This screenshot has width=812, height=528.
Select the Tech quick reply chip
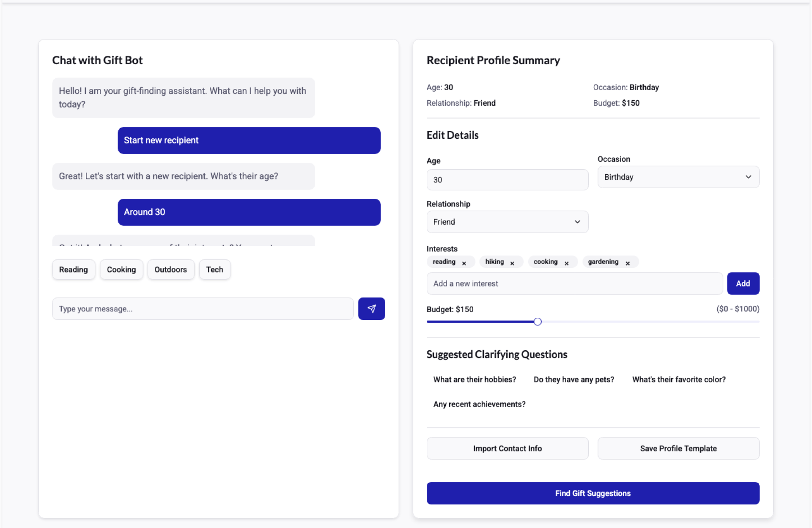click(214, 269)
